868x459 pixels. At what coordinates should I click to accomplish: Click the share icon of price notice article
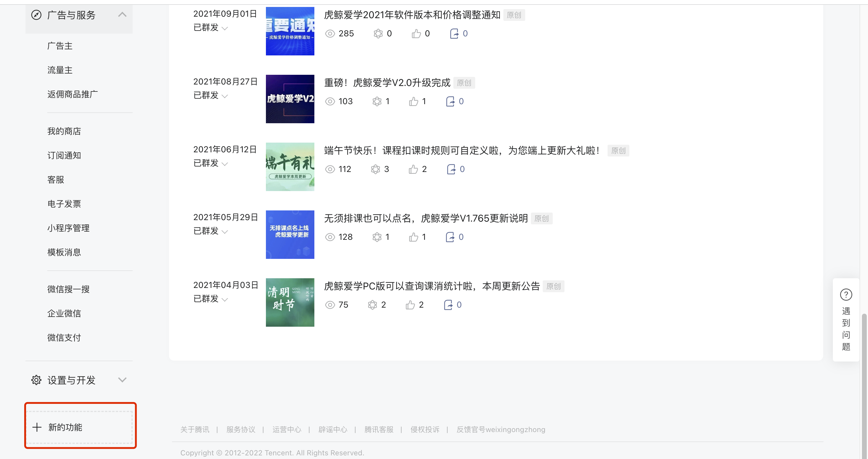click(x=454, y=33)
